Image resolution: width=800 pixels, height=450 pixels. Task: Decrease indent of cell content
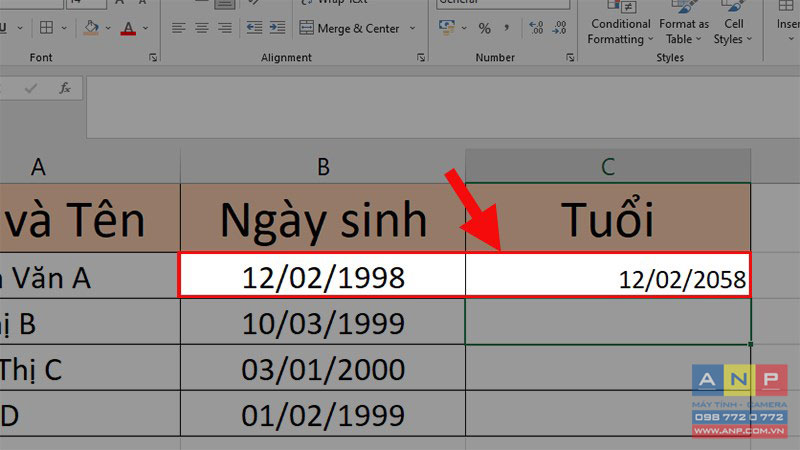click(254, 28)
